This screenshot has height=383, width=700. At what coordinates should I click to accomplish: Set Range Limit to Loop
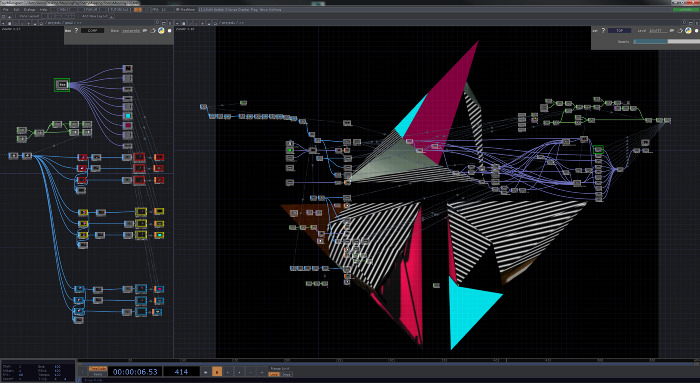pos(274,374)
